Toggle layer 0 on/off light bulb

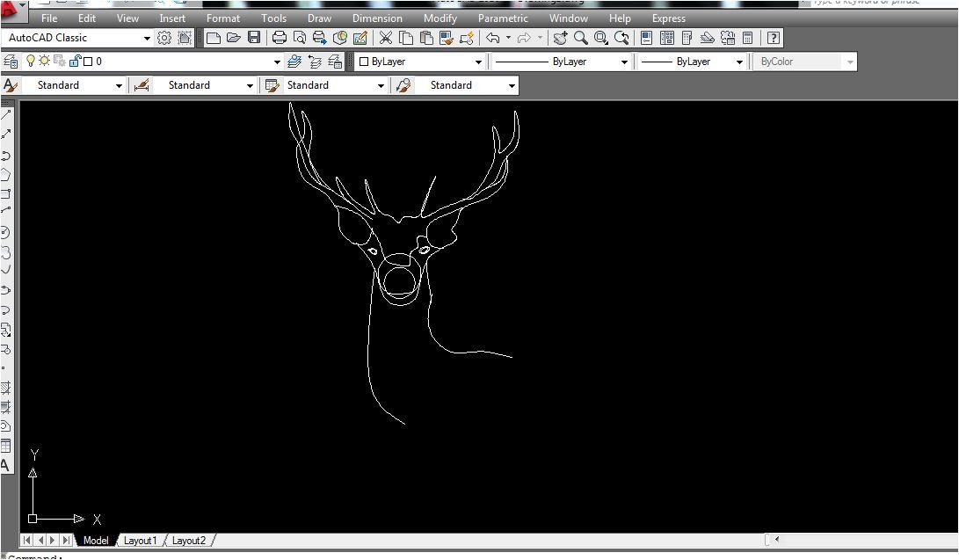pyautogui.click(x=31, y=61)
